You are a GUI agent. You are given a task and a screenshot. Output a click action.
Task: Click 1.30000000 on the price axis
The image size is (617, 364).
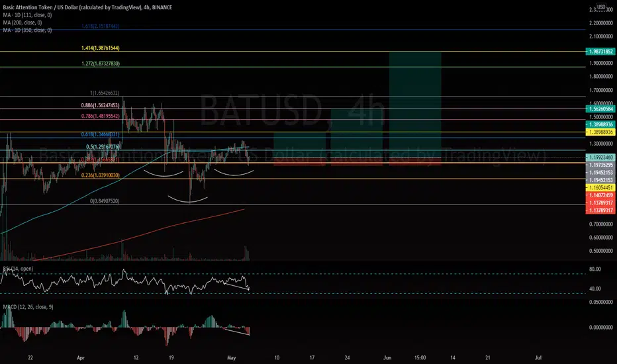pyautogui.click(x=601, y=144)
